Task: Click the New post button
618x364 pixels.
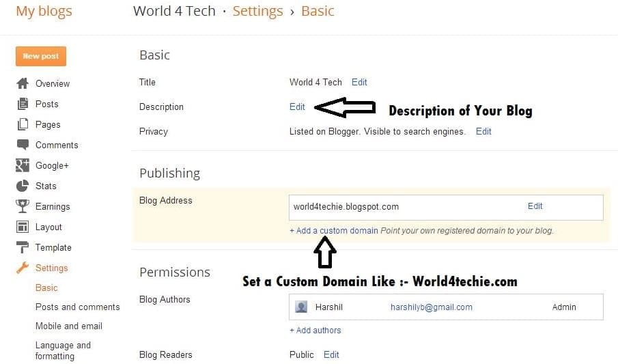Action: tap(41, 56)
